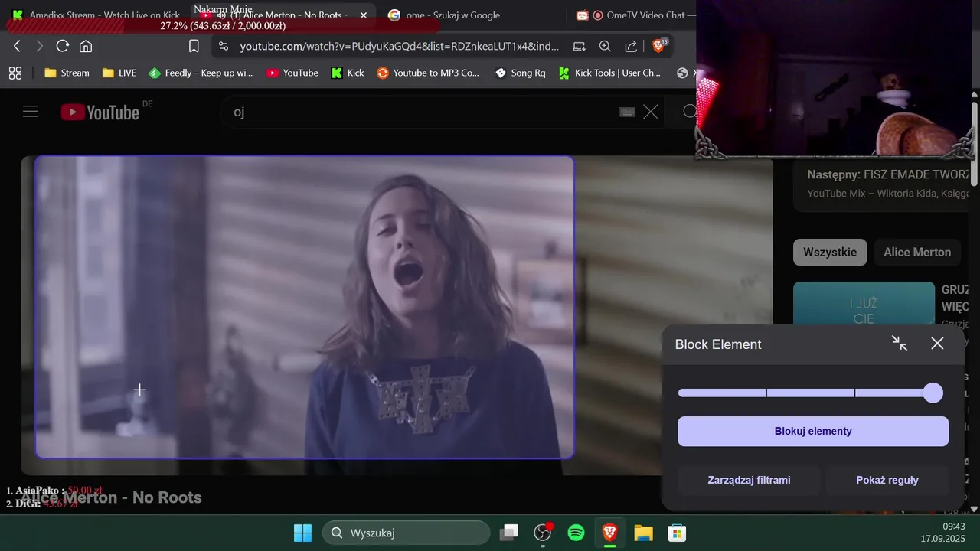The width and height of the screenshot is (980, 551).
Task: Go back with the browser back arrow
Action: click(17, 46)
